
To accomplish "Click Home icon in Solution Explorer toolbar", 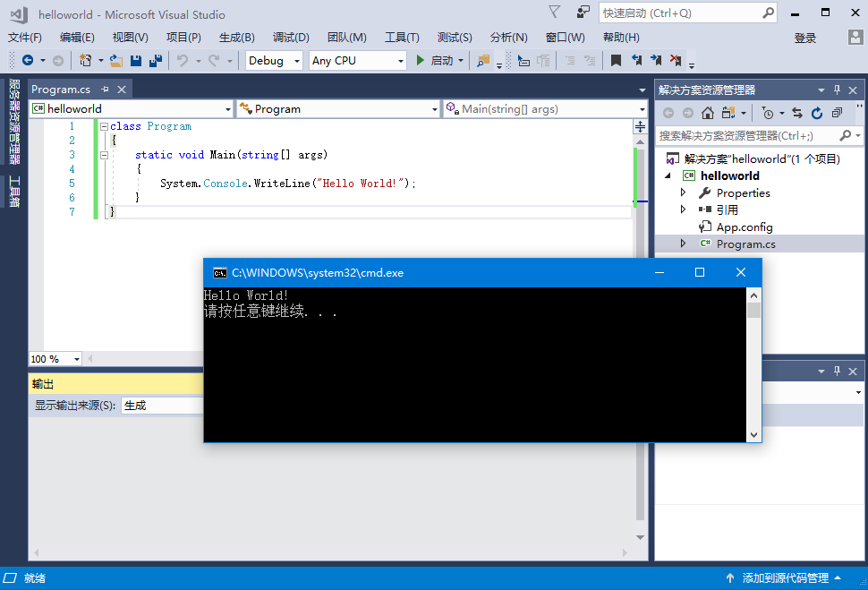I will point(707,113).
